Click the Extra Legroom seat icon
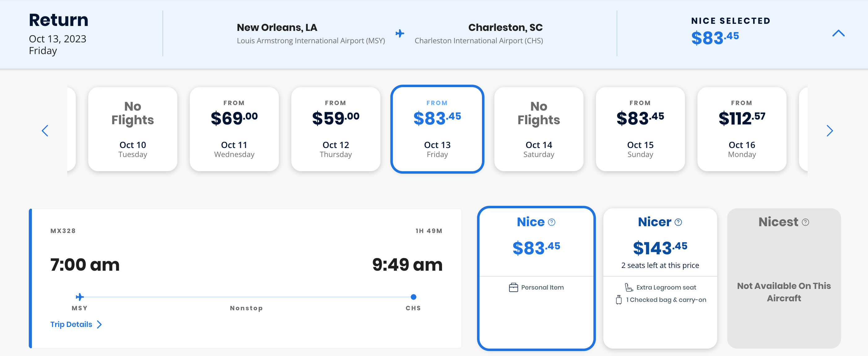The height and width of the screenshot is (356, 868). pyautogui.click(x=629, y=287)
